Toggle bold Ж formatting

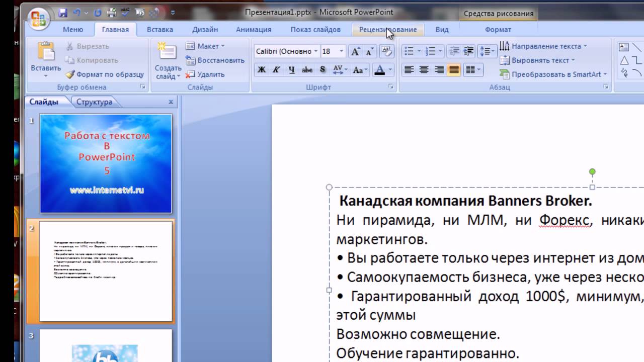tap(261, 70)
